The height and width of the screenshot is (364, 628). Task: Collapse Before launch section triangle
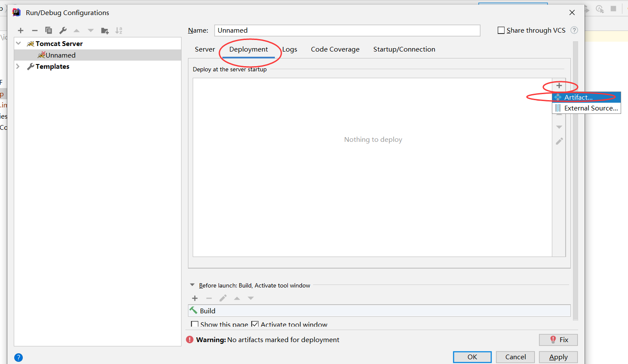(192, 285)
